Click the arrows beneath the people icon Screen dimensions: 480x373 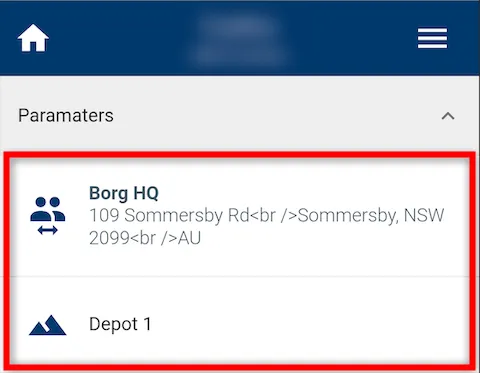48,230
